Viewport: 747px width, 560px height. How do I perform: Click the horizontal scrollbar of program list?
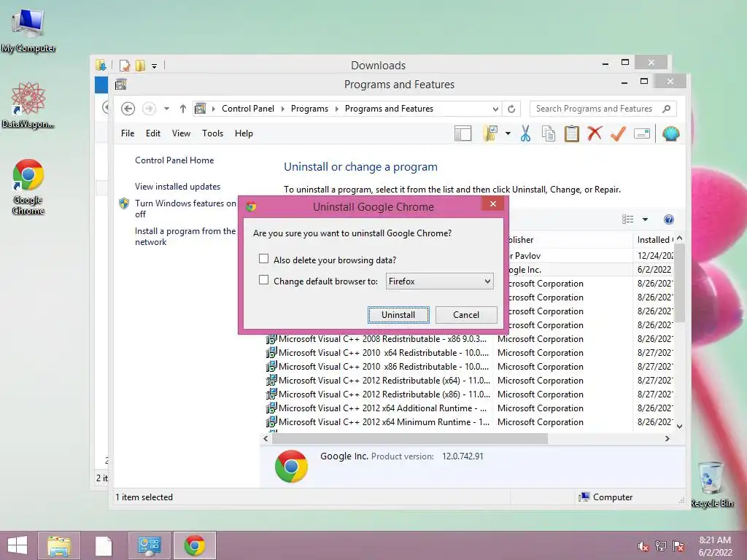[410, 438]
